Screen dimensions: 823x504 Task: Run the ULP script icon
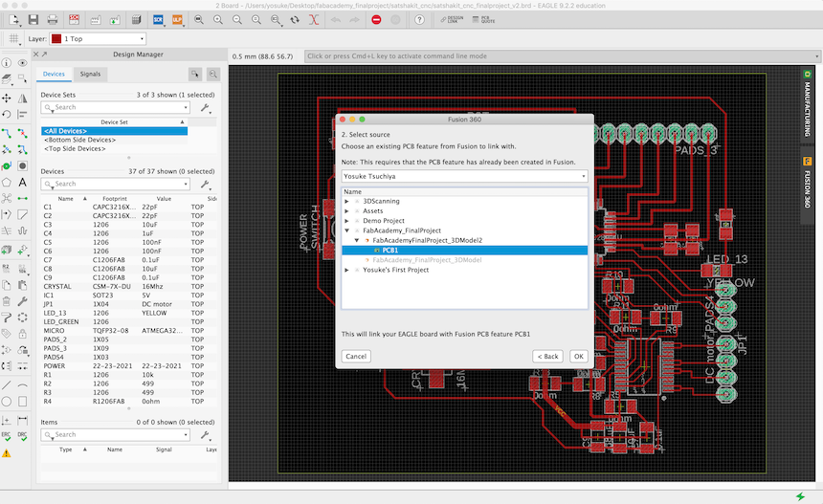[178, 19]
